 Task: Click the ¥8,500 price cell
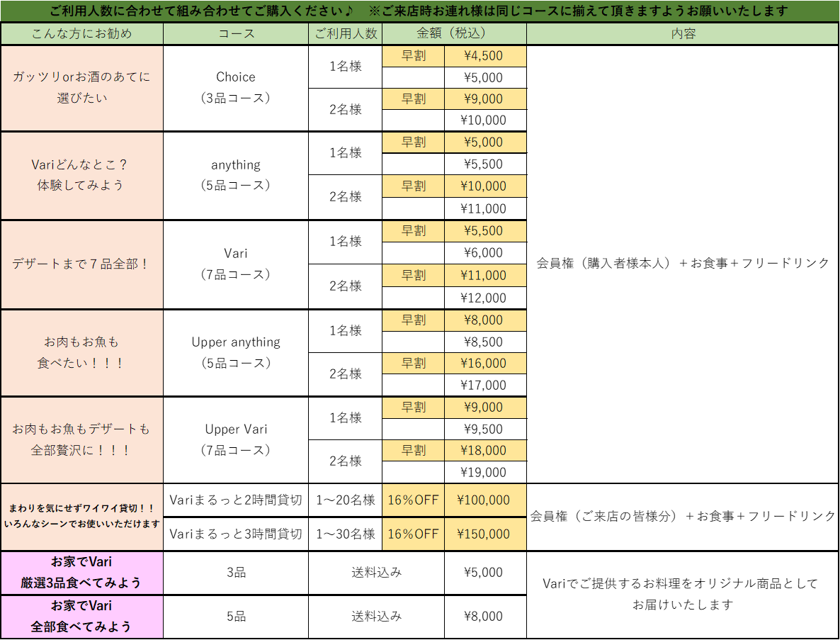pyautogui.click(x=484, y=342)
